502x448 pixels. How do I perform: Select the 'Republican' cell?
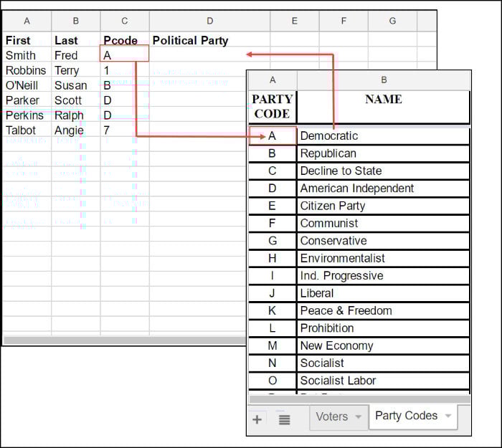[383, 153]
